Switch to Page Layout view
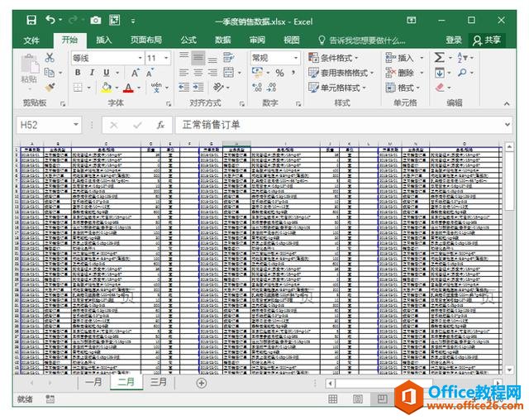Screen dimensions: 529x420 coord(358,399)
